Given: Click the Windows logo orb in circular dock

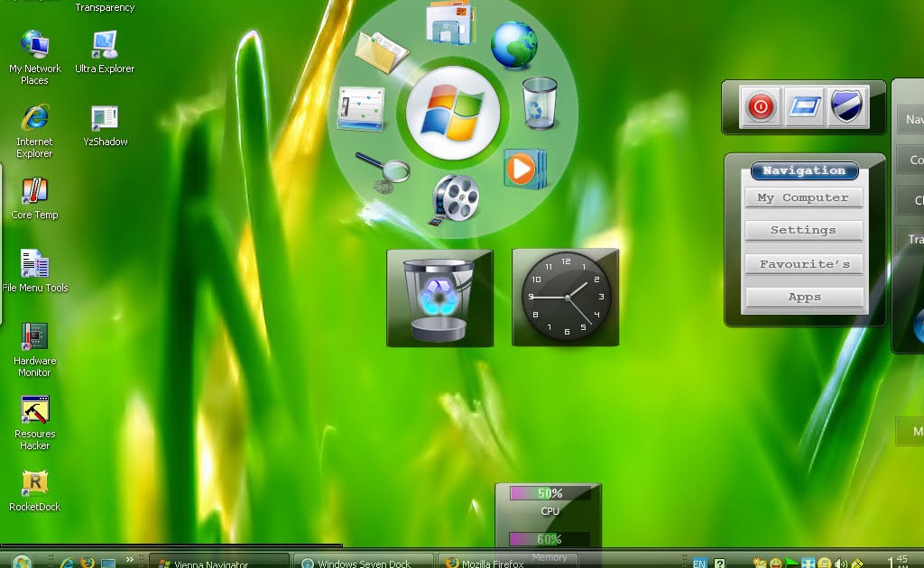Looking at the screenshot, I should [x=453, y=113].
